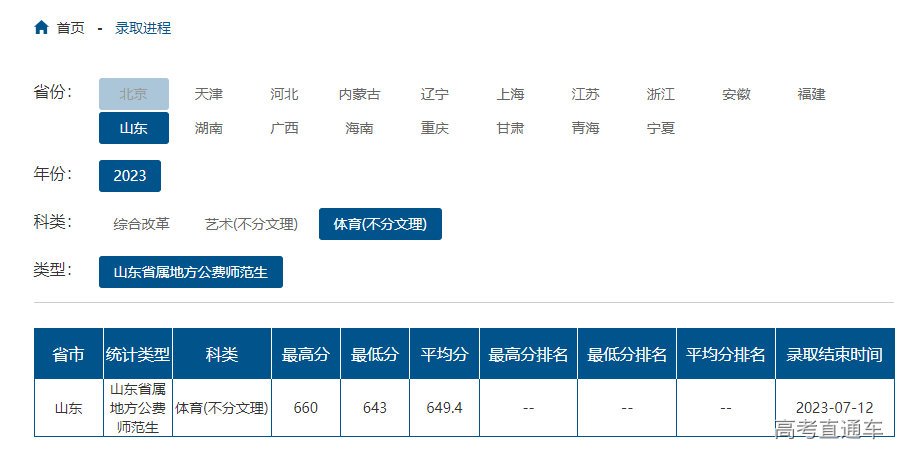Pick 内蒙古 in the province filter
Viewport: 912px width, 469px height.
tap(359, 94)
